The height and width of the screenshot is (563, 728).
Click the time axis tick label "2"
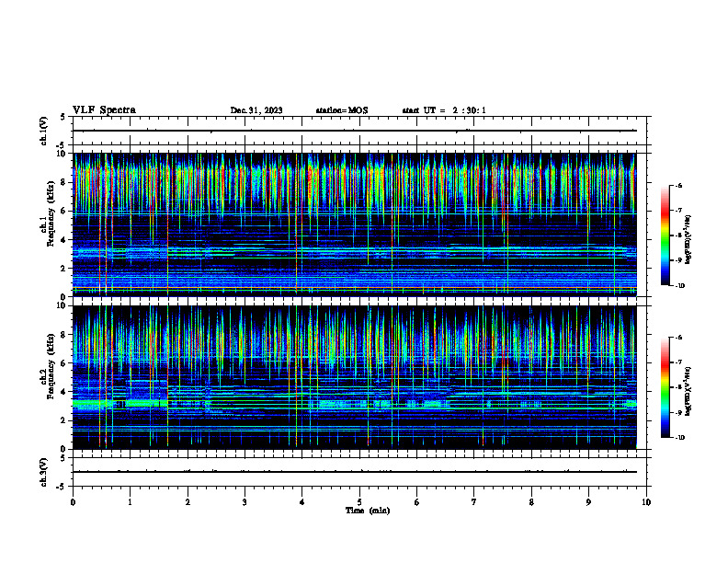(188, 502)
